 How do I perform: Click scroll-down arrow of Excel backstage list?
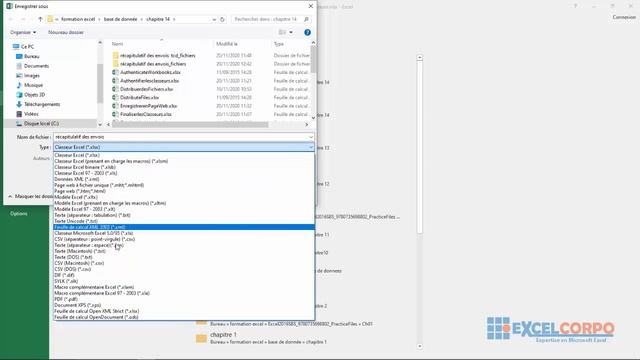click(x=420, y=346)
